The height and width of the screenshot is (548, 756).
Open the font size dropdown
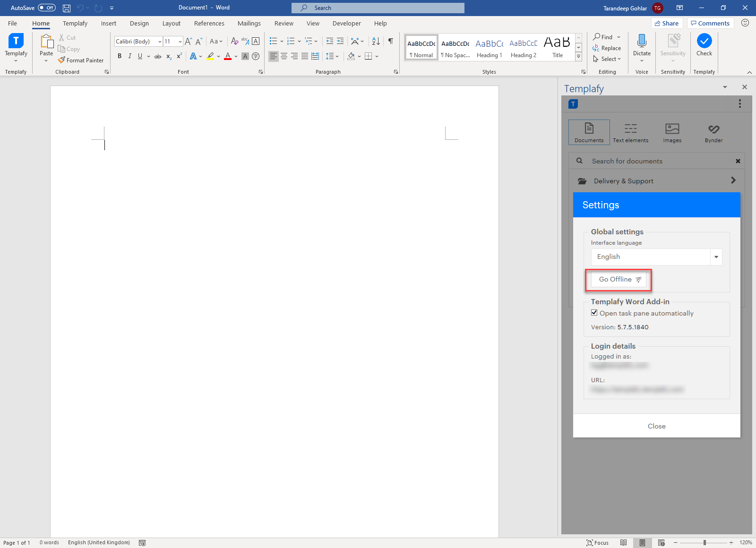(x=179, y=41)
